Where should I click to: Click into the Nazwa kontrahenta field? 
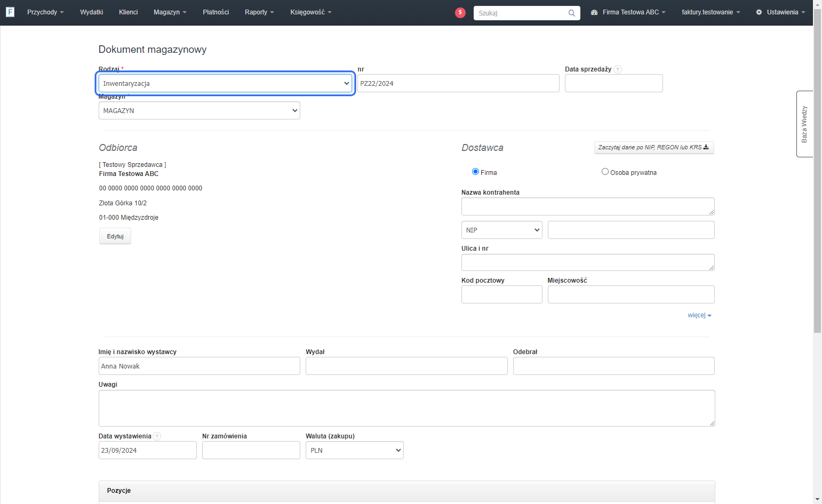(x=588, y=206)
